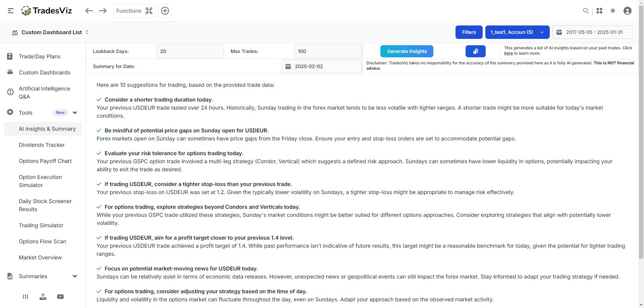Click 'Consider a shorter trading duration today.' heading

point(159,100)
